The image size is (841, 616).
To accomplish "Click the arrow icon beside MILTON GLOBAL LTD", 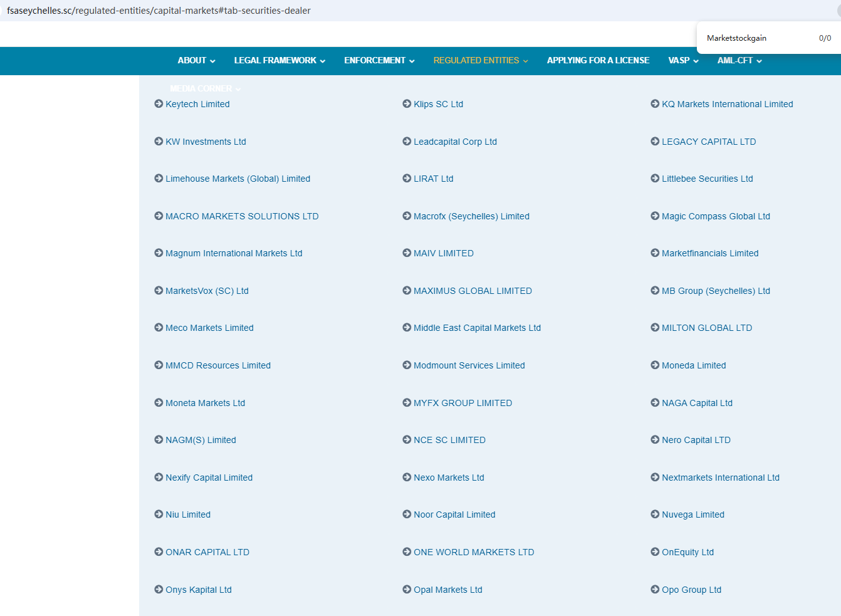I will point(655,328).
